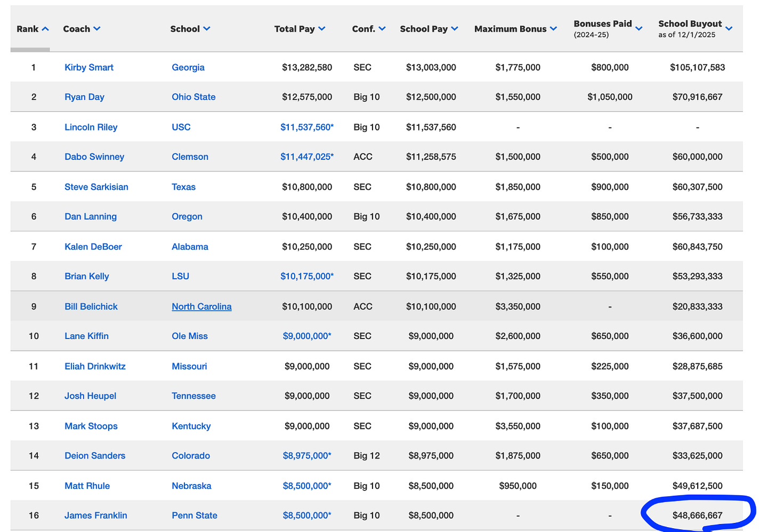Select Mark Stoops' $3,550,000 maximum bonus

point(518,426)
